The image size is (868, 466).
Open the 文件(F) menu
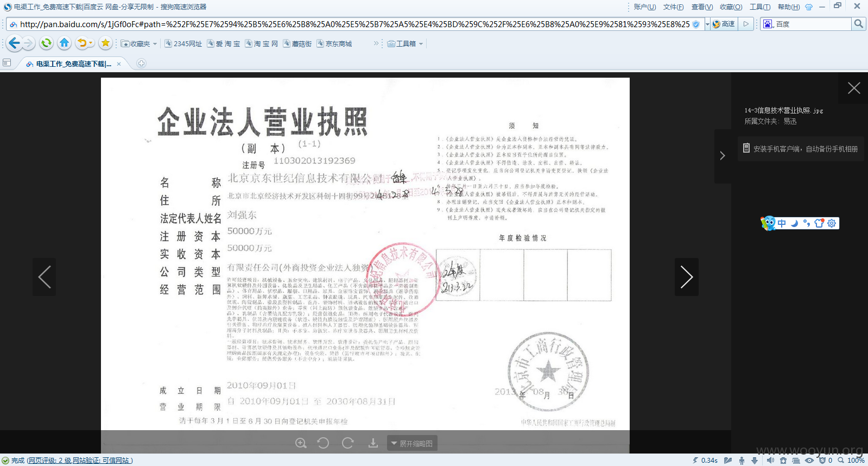click(x=673, y=7)
